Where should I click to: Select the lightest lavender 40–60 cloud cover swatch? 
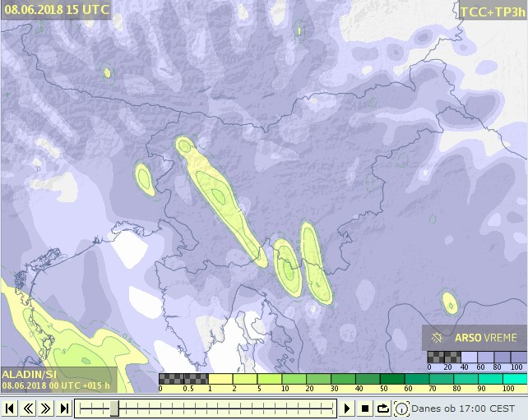(x=470, y=357)
